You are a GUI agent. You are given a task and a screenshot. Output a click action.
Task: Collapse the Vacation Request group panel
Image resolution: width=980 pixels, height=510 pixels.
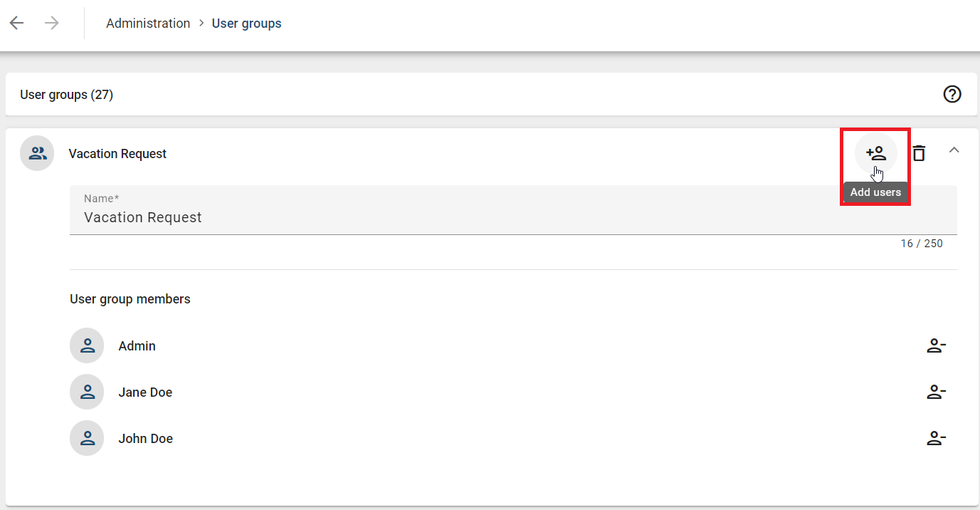pyautogui.click(x=954, y=150)
